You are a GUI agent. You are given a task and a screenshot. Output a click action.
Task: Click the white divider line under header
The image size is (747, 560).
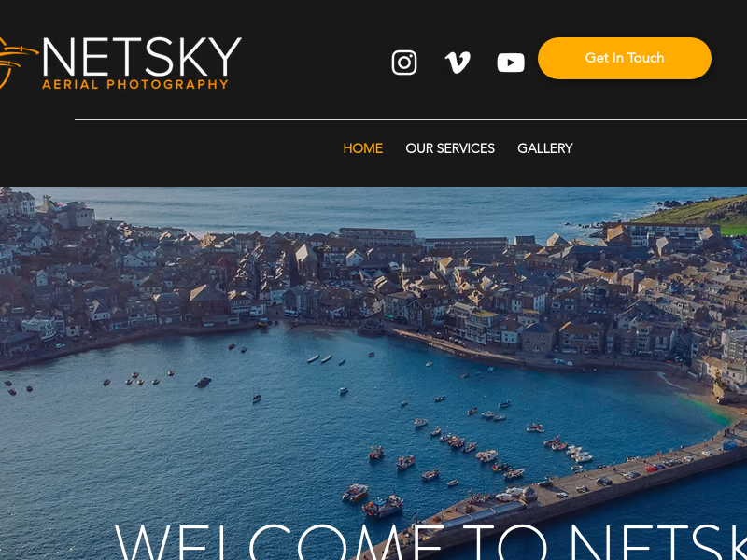[x=411, y=120]
